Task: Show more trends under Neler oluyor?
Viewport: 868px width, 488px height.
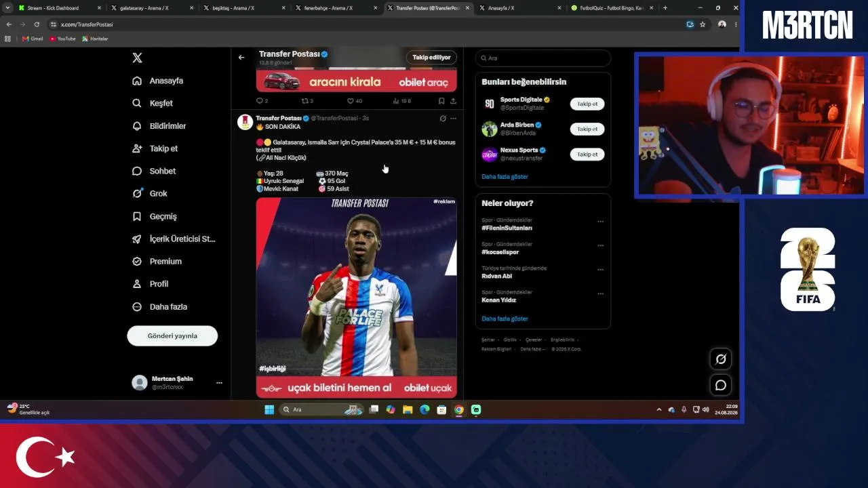Action: [x=505, y=319]
